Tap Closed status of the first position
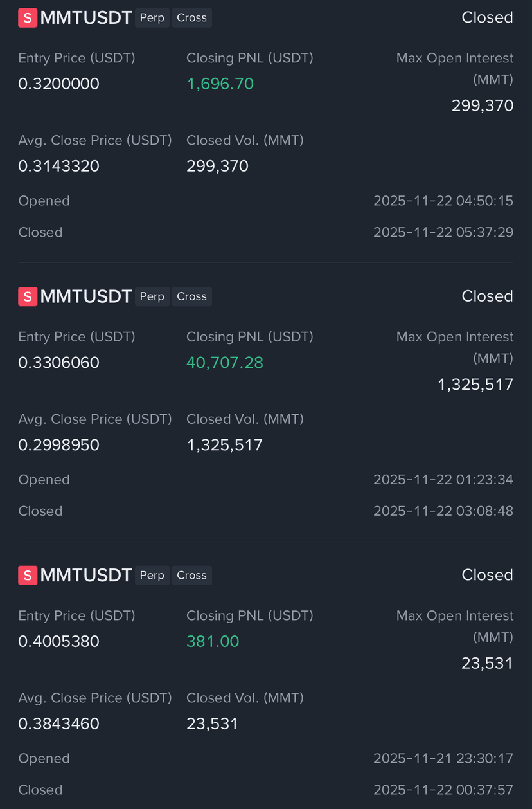This screenshot has width=532, height=809. tap(487, 18)
